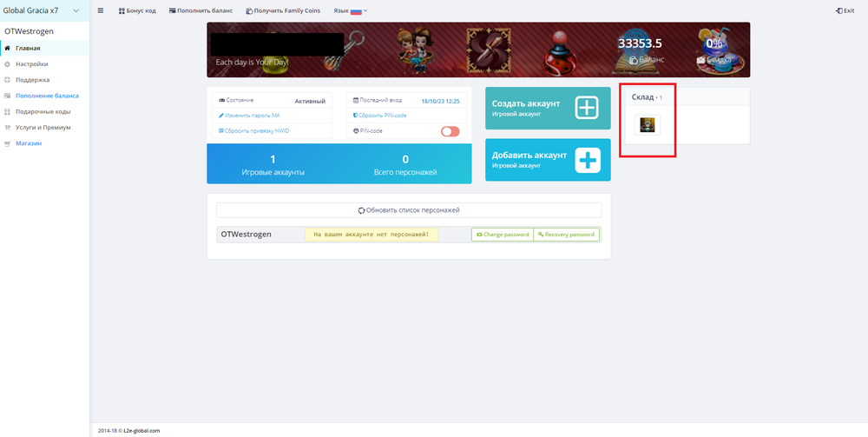The height and width of the screenshot is (437, 868).
Task: Click the shopping cart icon beside Магазин
Action: click(x=8, y=143)
